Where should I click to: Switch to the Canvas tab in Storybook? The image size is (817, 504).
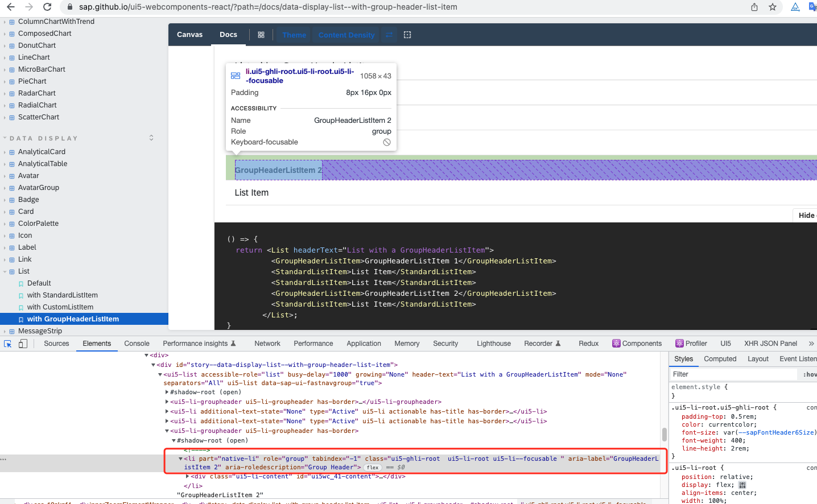[x=189, y=35]
